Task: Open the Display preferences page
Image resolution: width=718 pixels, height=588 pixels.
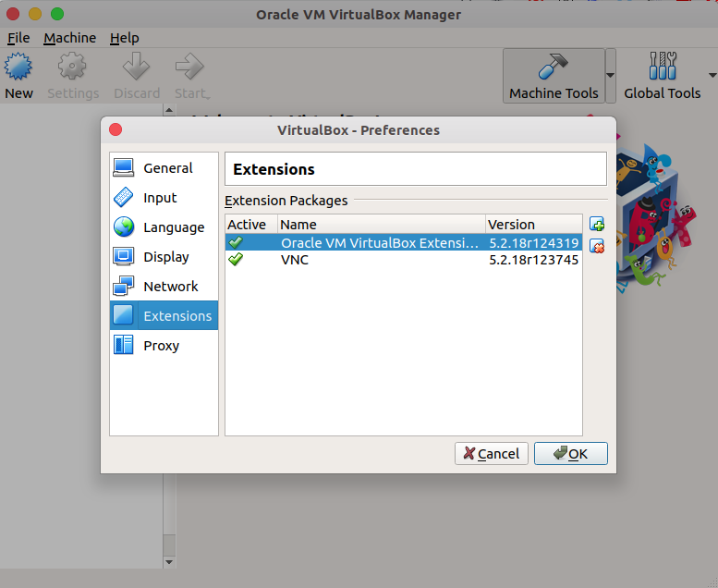Action: (x=164, y=257)
